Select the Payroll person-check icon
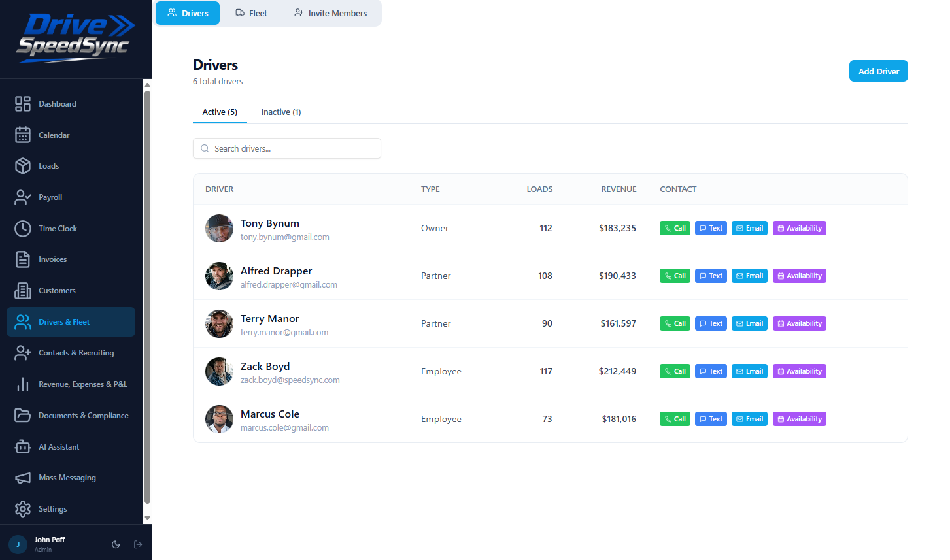 [x=23, y=197]
